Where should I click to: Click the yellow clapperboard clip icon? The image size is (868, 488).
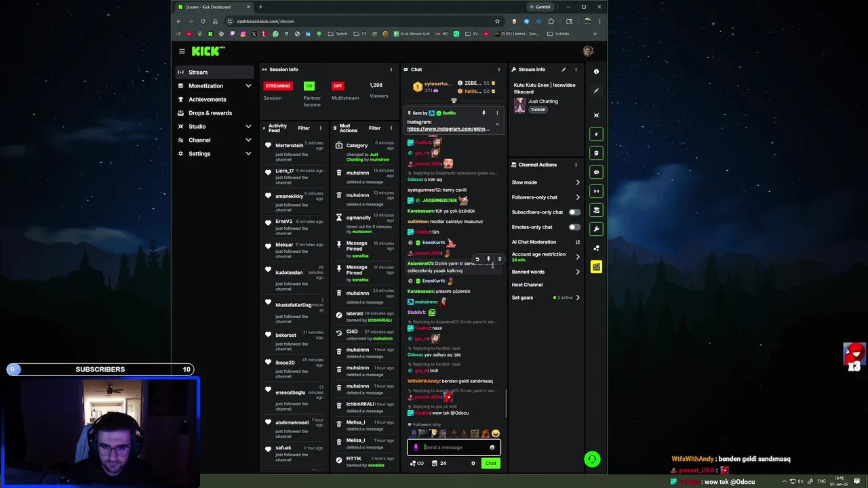tap(596, 267)
